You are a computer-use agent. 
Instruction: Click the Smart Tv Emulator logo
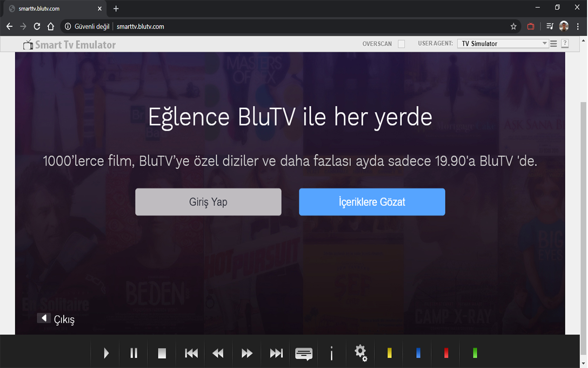(x=69, y=45)
